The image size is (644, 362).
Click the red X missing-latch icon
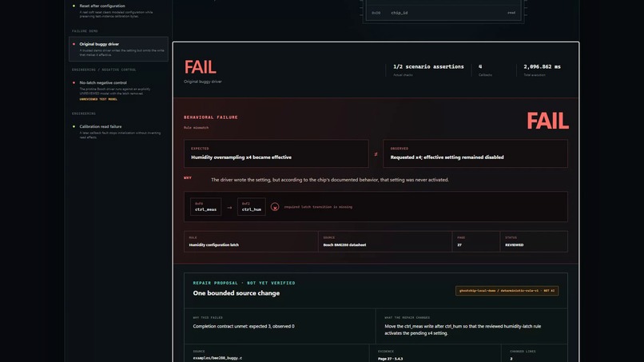pos(275,207)
